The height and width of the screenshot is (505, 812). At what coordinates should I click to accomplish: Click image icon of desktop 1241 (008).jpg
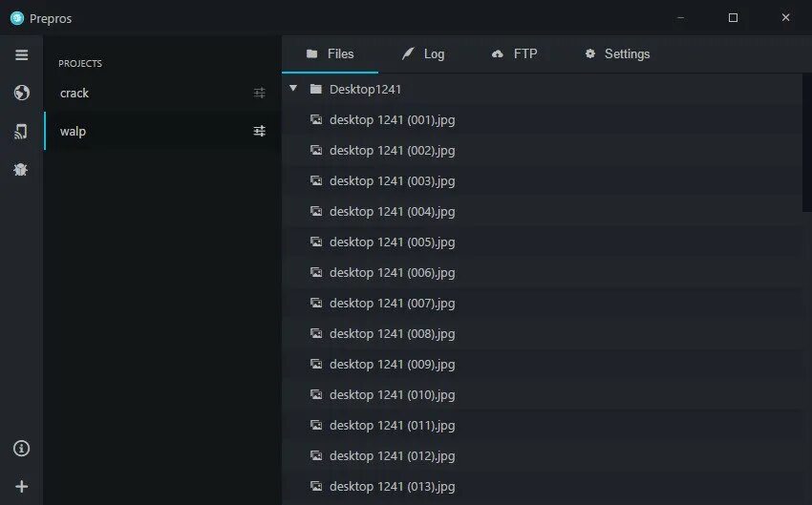(x=316, y=333)
